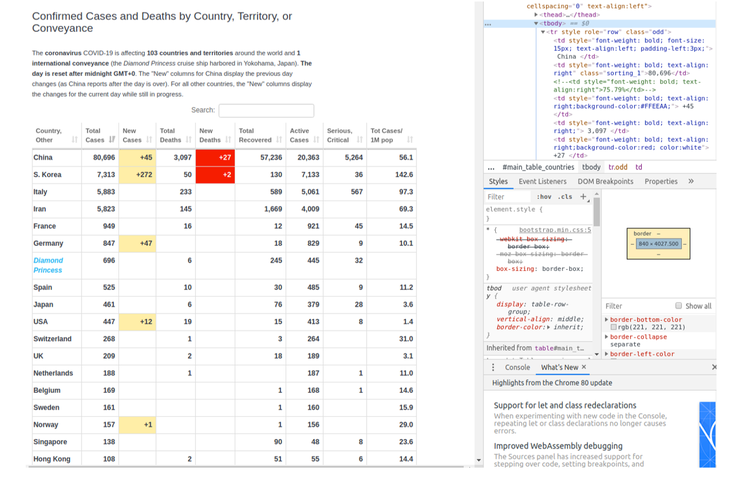The width and height of the screenshot is (740, 480).
Task: Sort by Total Recovered column arrows
Action: (277, 140)
